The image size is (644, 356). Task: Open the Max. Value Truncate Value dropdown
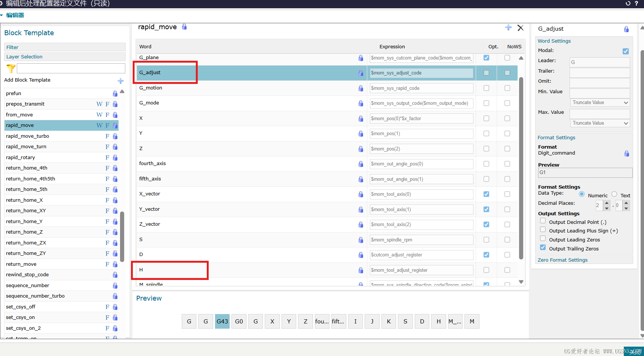tap(599, 123)
